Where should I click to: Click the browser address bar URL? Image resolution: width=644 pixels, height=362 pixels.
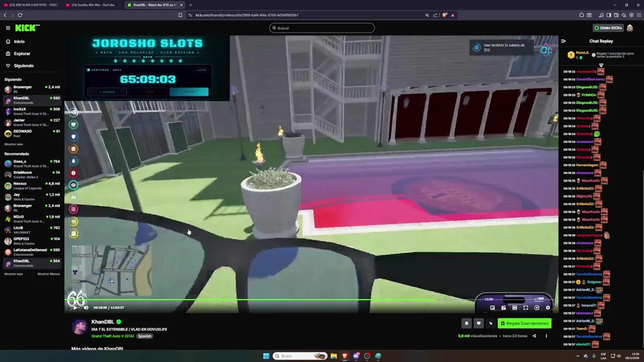[x=247, y=15]
